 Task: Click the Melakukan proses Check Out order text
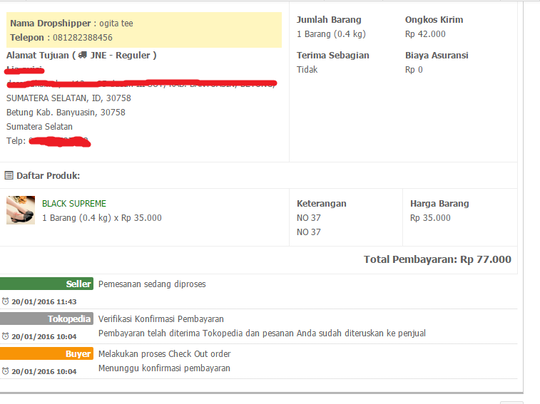tap(164, 354)
